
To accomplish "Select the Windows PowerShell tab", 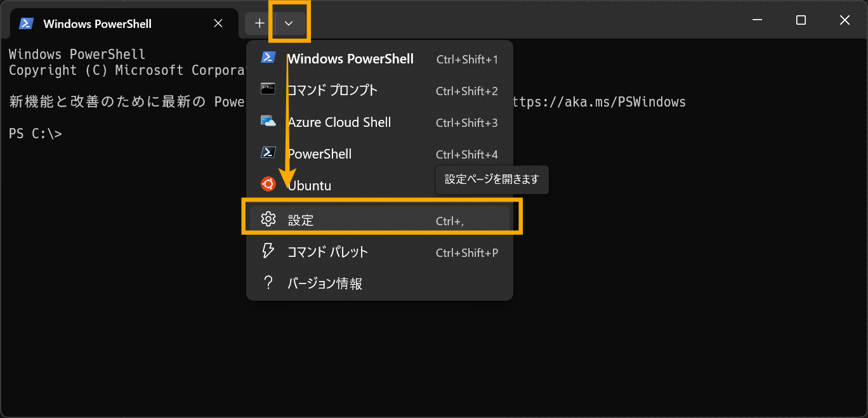I will click(x=123, y=23).
